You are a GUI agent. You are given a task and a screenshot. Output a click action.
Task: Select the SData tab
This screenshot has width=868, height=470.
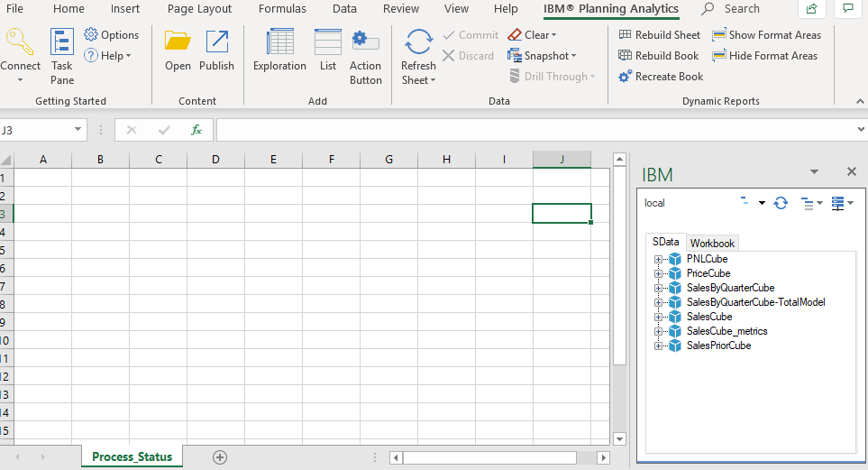pos(666,242)
